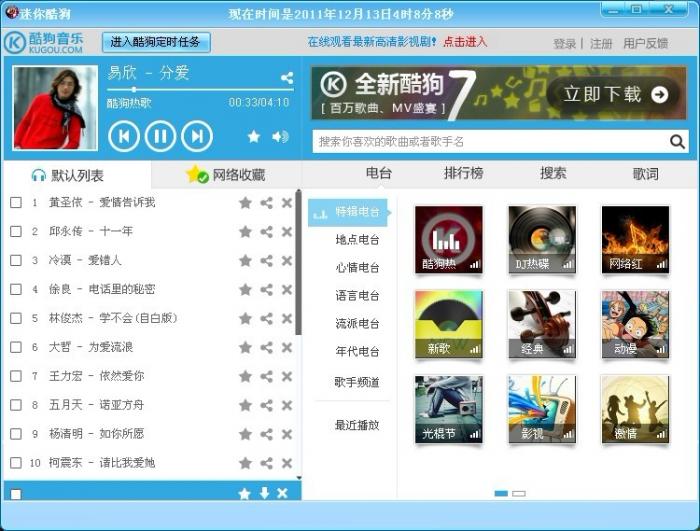Select 地点电台 category

click(357, 240)
